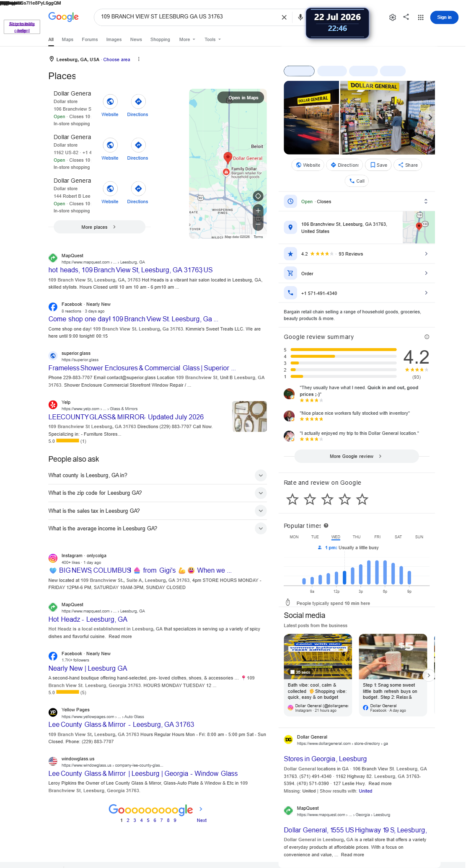Click the map's locate-me crosshair icon
The height and width of the screenshot is (868, 471).
[x=258, y=196]
